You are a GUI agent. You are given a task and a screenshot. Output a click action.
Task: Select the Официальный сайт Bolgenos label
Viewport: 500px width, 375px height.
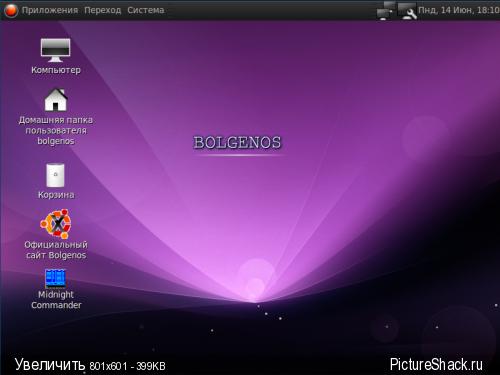[56, 250]
